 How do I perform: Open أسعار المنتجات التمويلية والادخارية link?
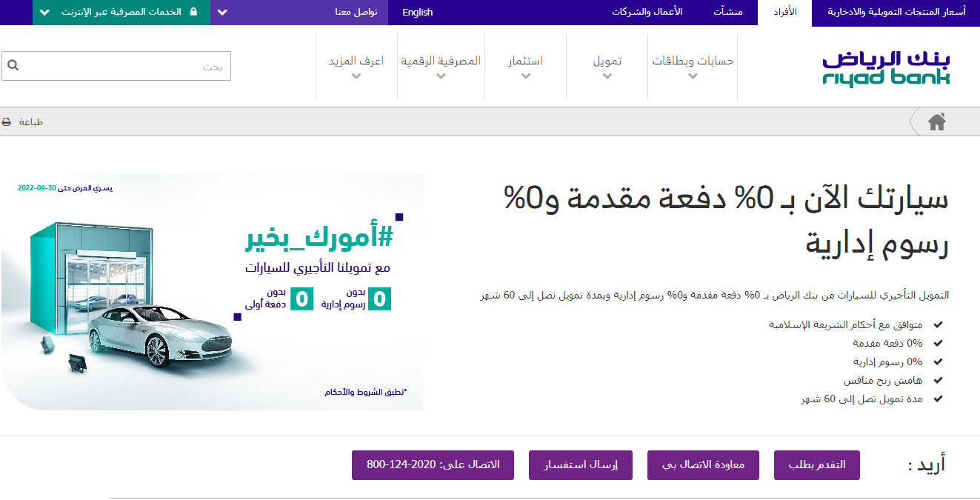896,13
